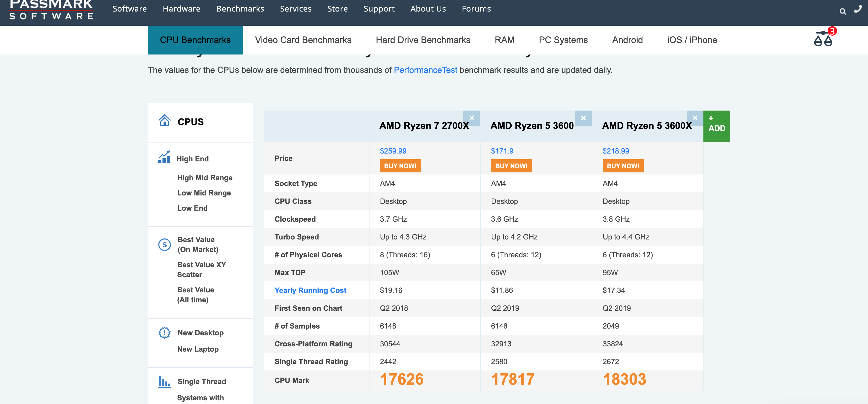
Task: Select Low Mid Range in sidebar
Action: [204, 193]
